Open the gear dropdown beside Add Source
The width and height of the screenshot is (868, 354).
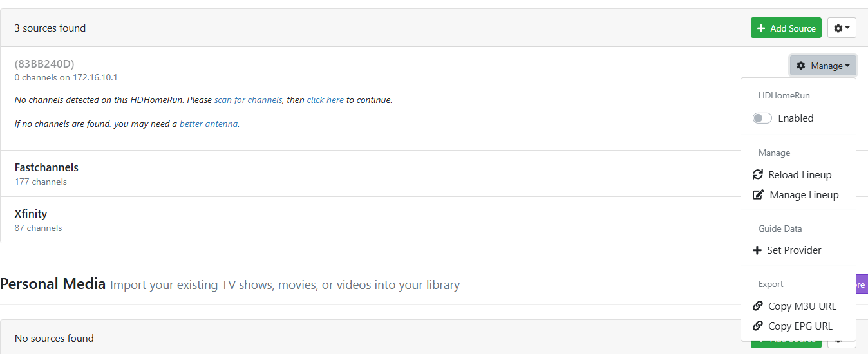click(x=842, y=28)
